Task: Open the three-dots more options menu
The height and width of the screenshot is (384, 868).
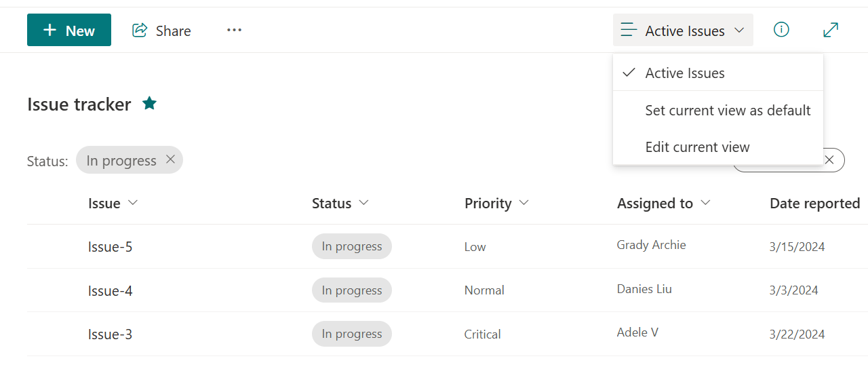Action: point(235,30)
